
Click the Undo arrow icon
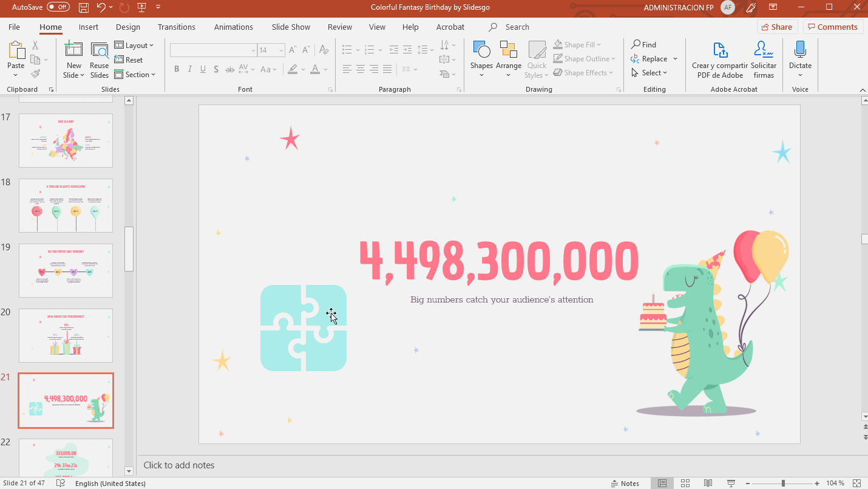[101, 7]
